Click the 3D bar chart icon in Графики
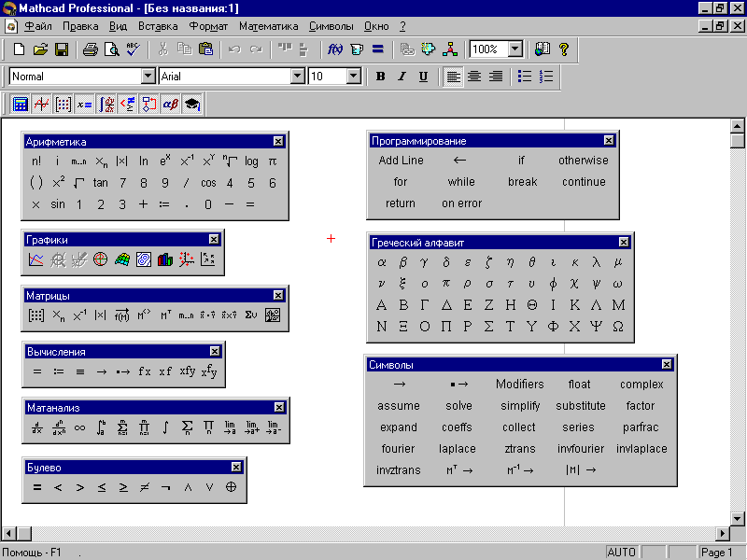 (165, 259)
